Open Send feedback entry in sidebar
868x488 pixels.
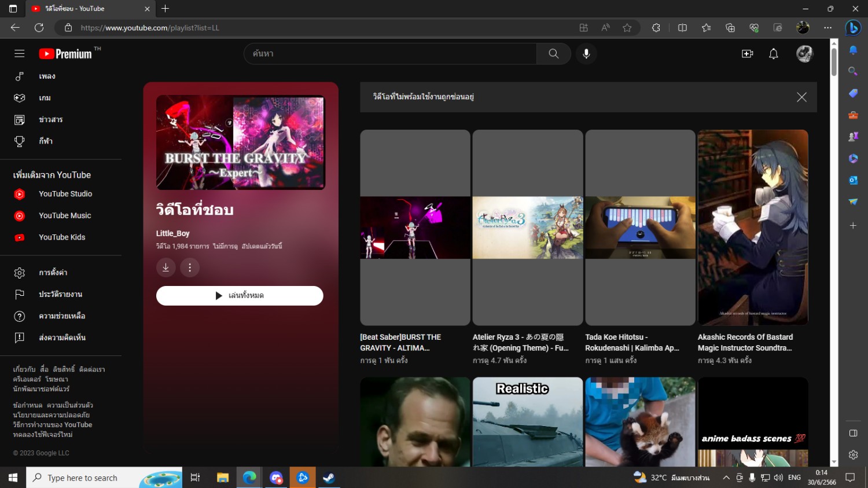click(61, 337)
